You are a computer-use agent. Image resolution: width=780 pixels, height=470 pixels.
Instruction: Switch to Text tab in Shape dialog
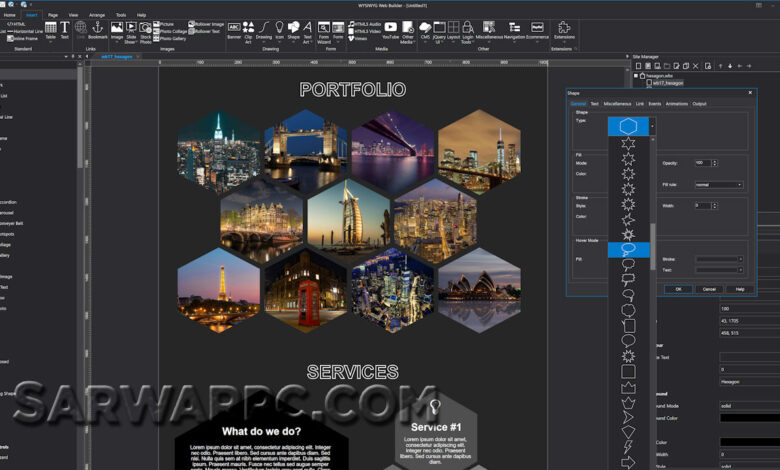[x=594, y=103]
